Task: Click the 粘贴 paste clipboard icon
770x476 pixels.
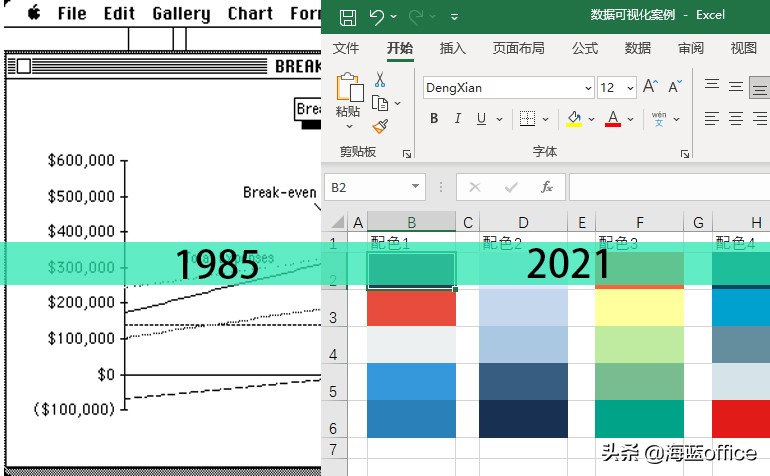Action: click(x=350, y=87)
